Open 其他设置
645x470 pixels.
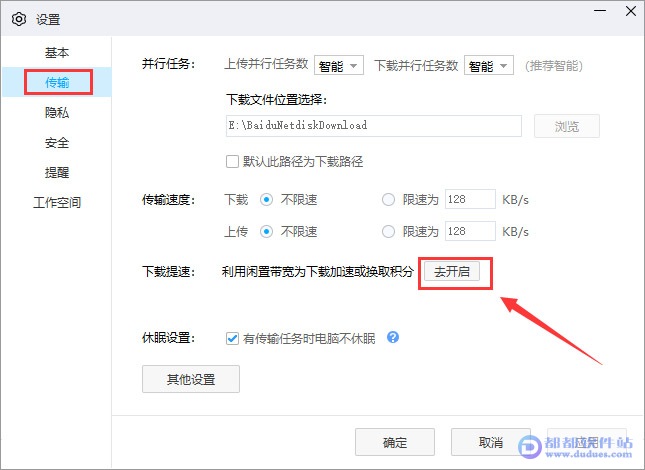coord(191,379)
